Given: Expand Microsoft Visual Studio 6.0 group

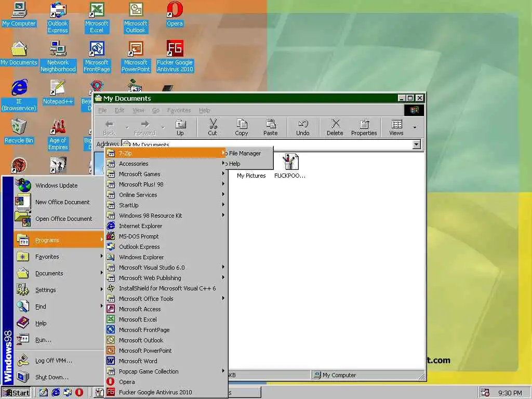Looking at the screenshot, I should [166, 268].
